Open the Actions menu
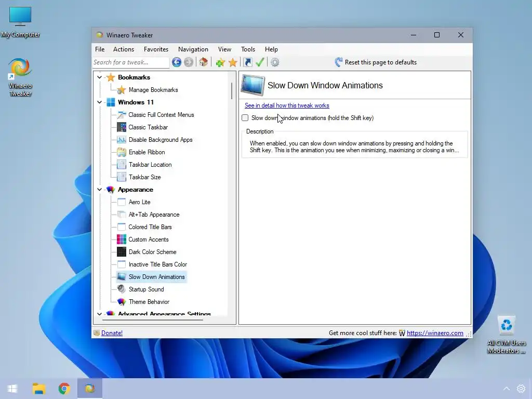The height and width of the screenshot is (399, 532). point(124,49)
